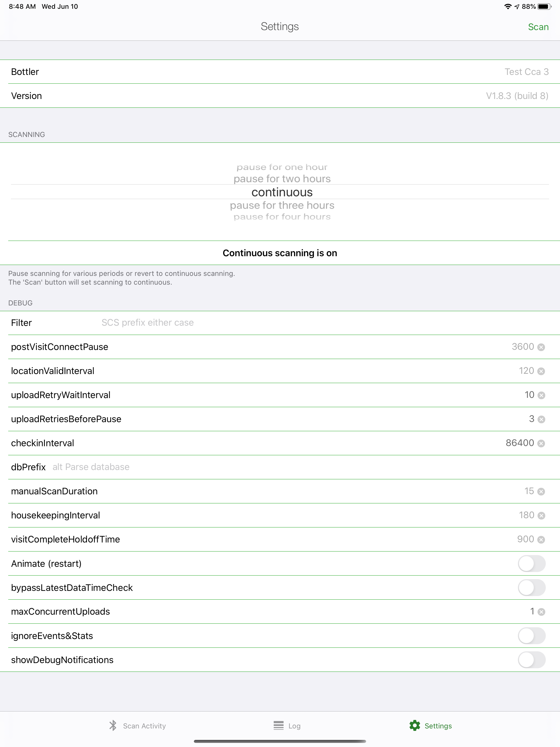Edit the postVisitConnectPause value 3600
Screen dimensions: 560x747
point(523,347)
